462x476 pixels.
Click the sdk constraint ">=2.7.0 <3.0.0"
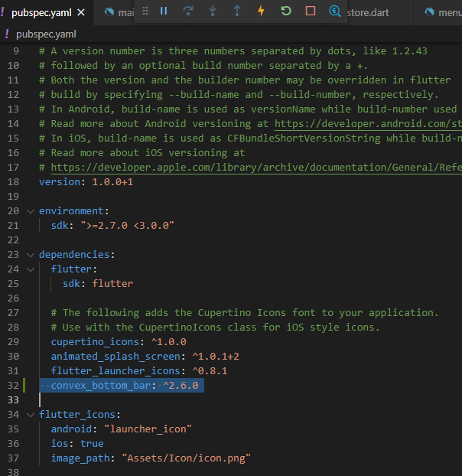[127, 226]
